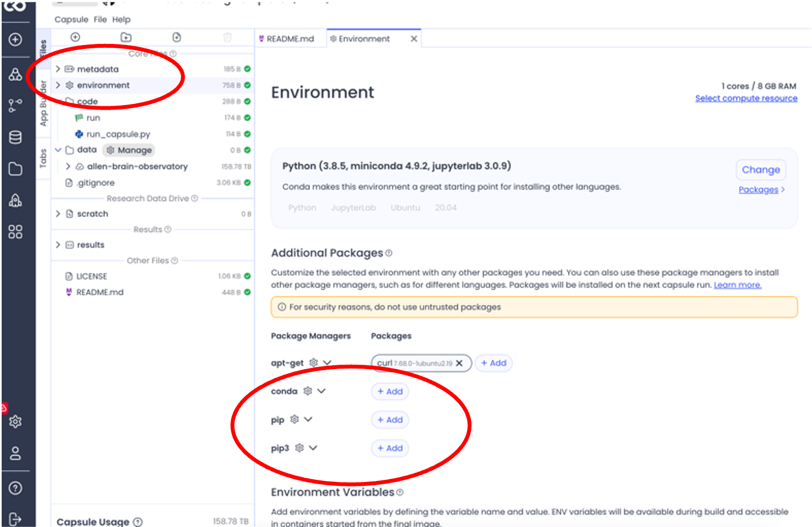Click the new capsule plus icon in sidebar
812x527 pixels.
coord(16,39)
